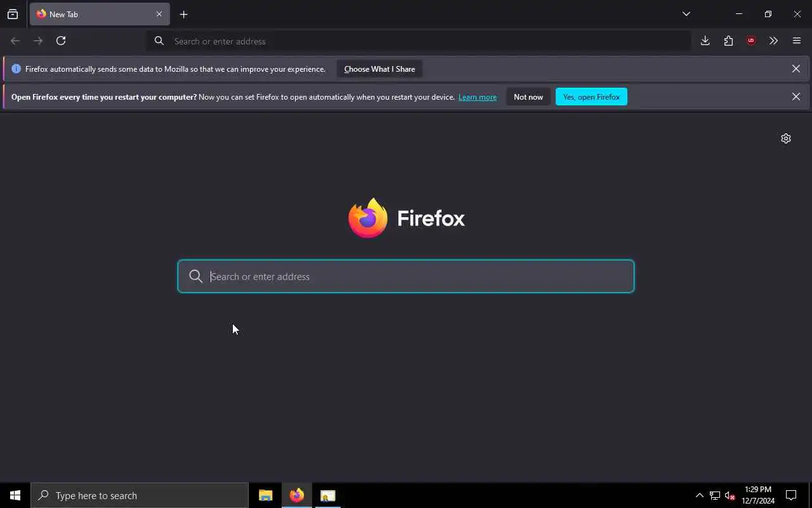Expand the More tools overflow chevron
812x508 pixels.
[x=773, y=41]
